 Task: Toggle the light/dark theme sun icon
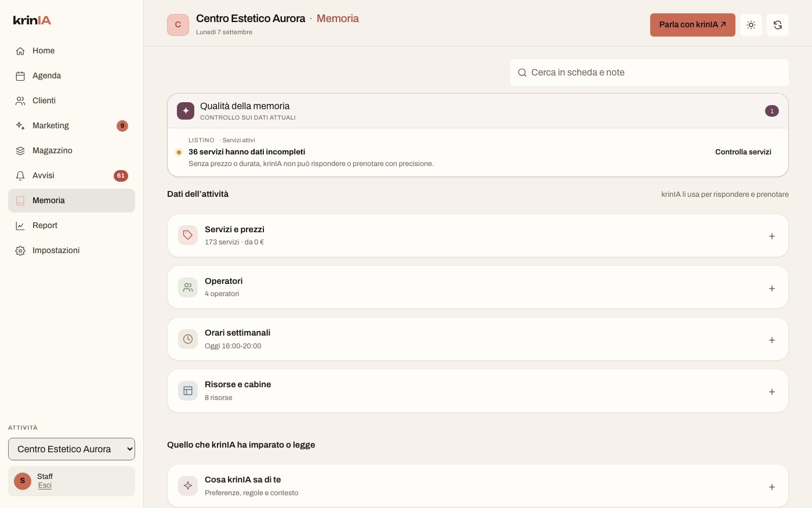pyautogui.click(x=751, y=25)
